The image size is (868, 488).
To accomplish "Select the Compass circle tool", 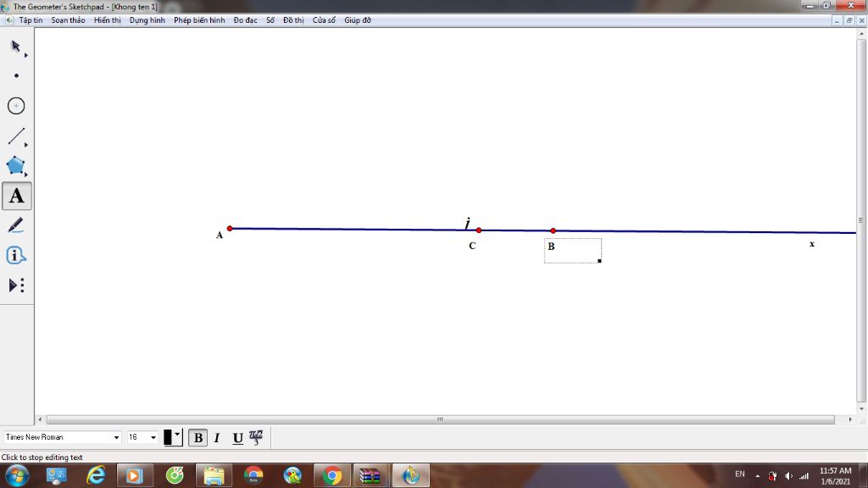I will click(x=16, y=106).
